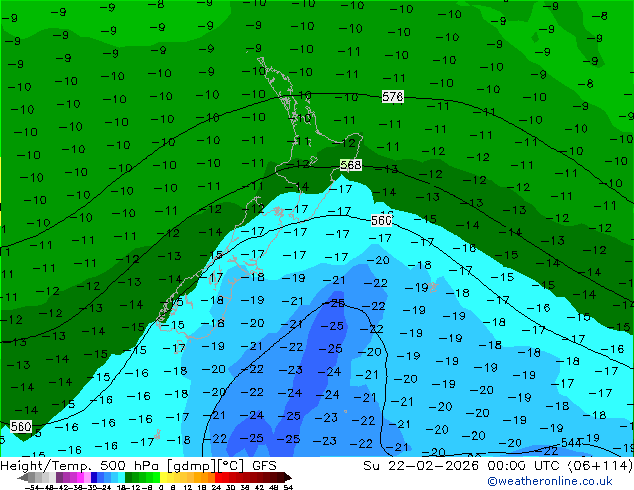Click the 578 height contour label
This screenshot has width=634, height=490.
click(393, 97)
